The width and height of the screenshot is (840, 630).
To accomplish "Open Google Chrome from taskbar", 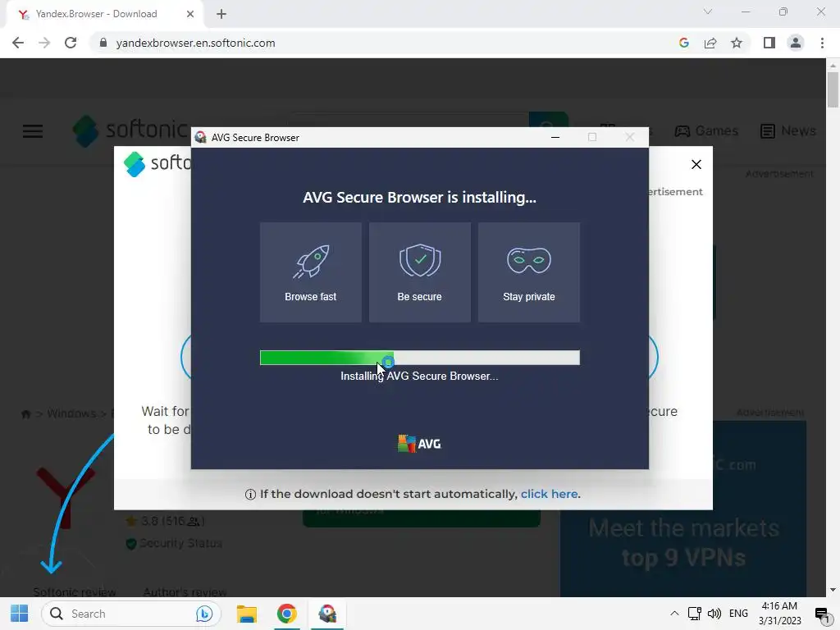I will tap(286, 614).
